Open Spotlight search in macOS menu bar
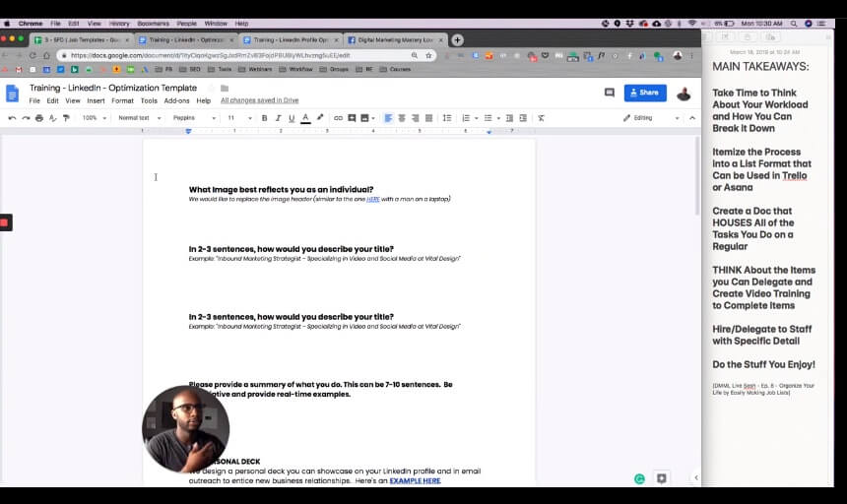This screenshot has height=504, width=847. [x=794, y=24]
